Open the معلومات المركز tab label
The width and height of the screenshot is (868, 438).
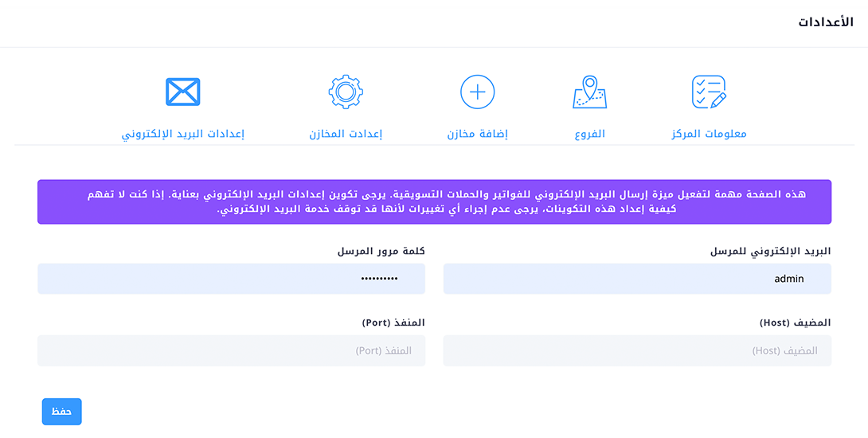point(709,134)
